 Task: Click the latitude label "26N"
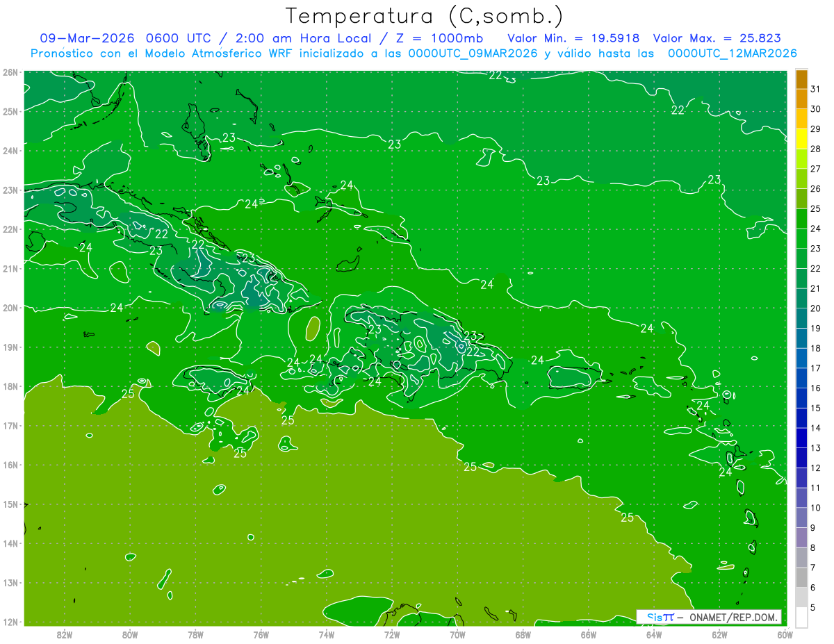[x=10, y=72]
